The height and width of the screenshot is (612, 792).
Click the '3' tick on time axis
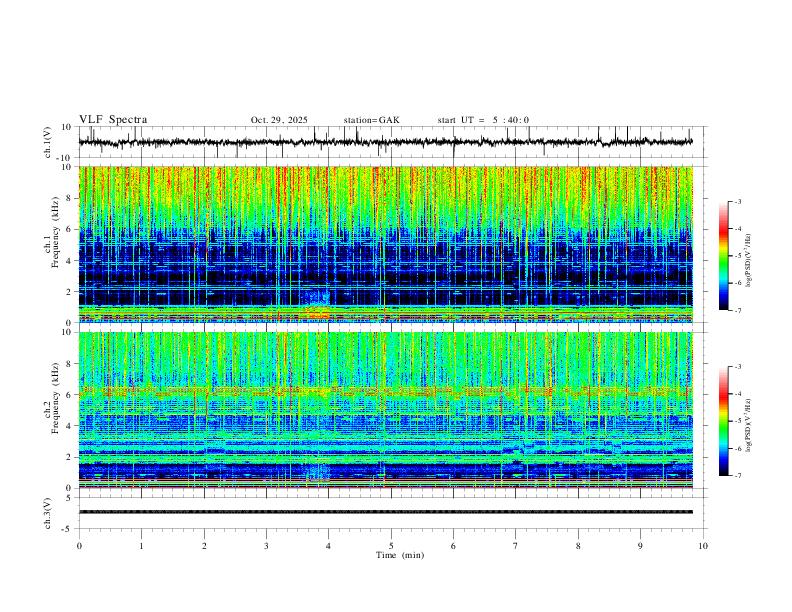[x=266, y=546]
